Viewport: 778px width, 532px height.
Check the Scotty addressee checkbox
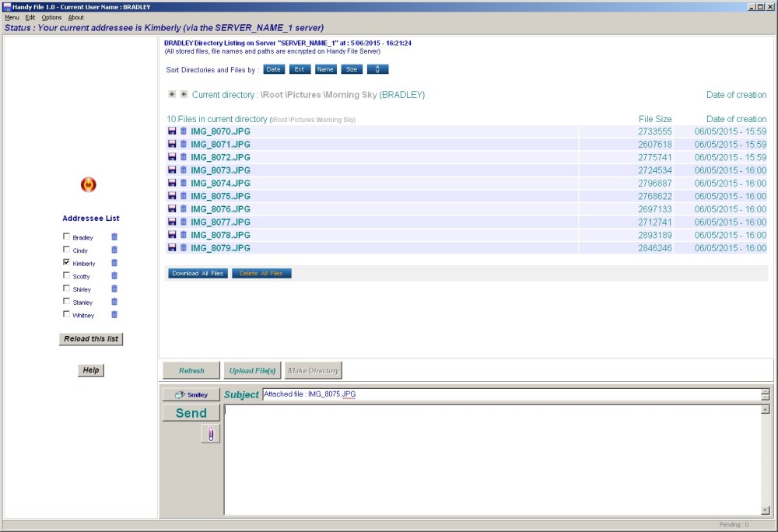[66, 275]
